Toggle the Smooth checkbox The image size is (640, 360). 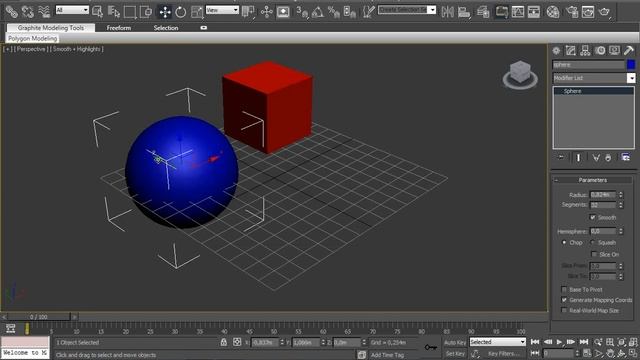(593, 218)
